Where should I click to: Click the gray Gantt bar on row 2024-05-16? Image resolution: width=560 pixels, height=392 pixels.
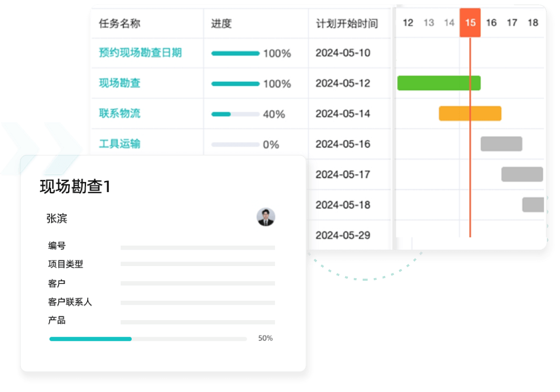[501, 144]
